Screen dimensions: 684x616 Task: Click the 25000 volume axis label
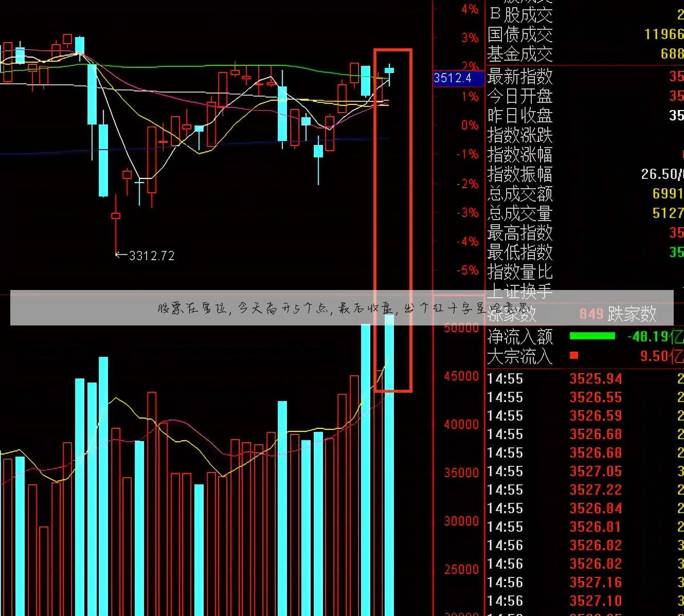tap(461, 569)
